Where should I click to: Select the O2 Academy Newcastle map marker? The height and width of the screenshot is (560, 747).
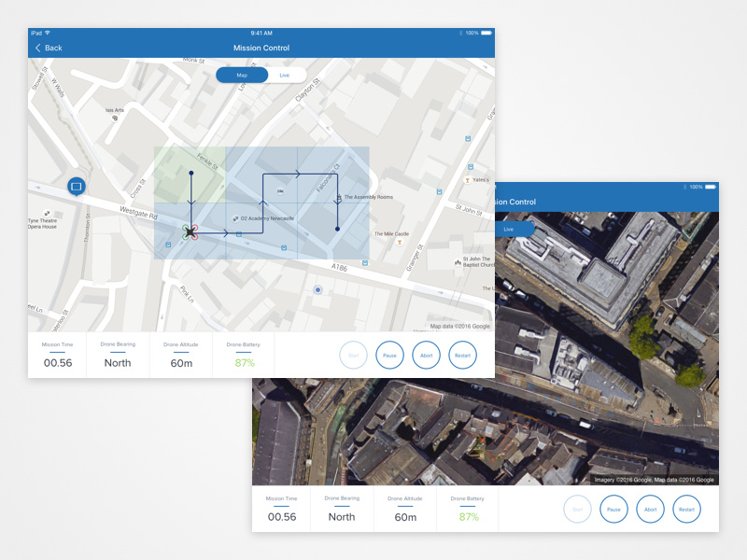(235, 218)
